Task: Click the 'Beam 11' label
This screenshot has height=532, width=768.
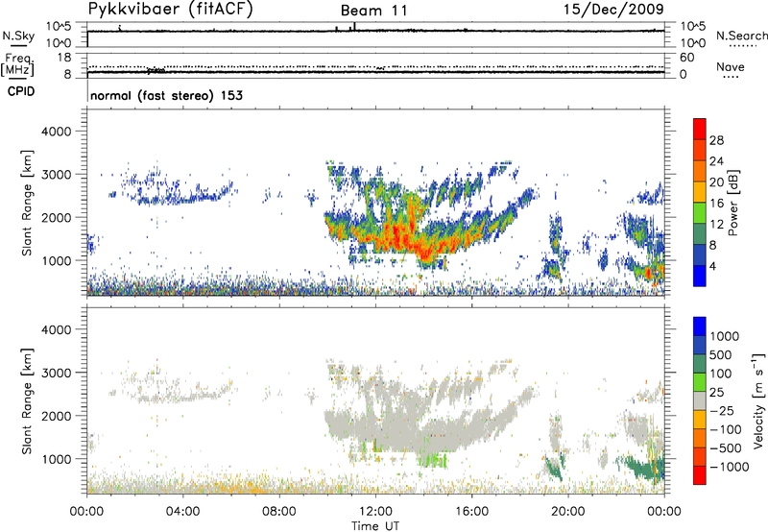Action: coord(373,11)
